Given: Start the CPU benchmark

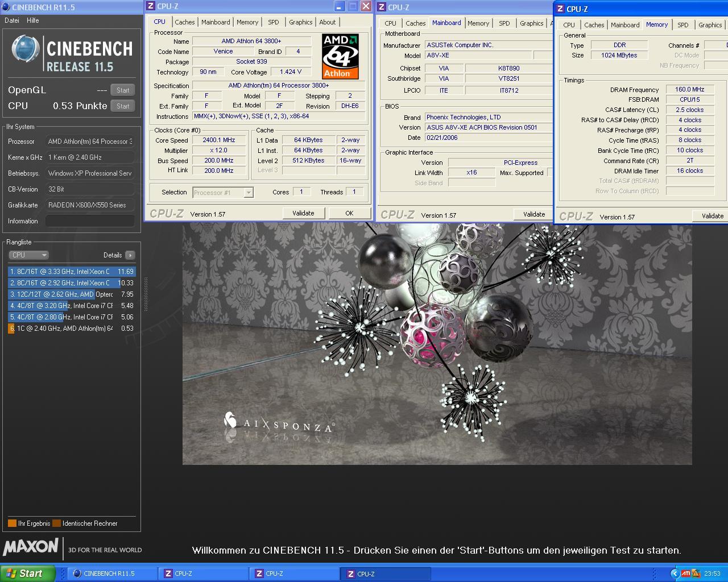Looking at the screenshot, I should tap(123, 106).
